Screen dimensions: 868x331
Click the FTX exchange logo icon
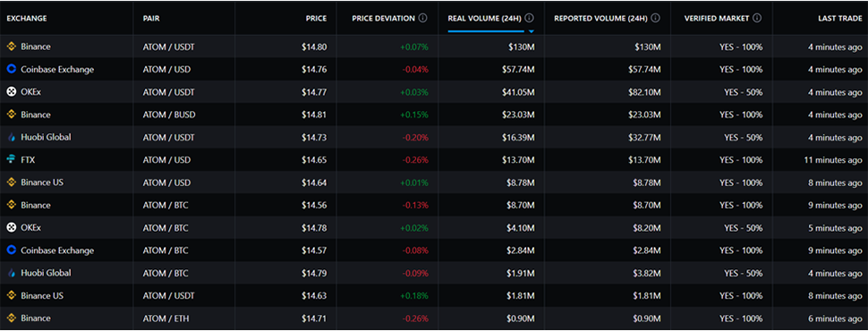tap(11, 159)
